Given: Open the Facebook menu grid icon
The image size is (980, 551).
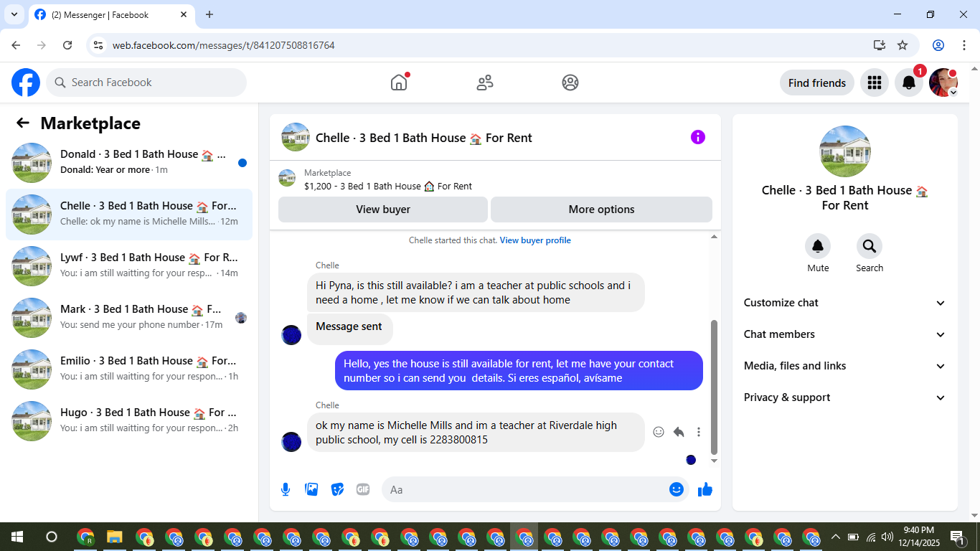Looking at the screenshot, I should click(874, 83).
